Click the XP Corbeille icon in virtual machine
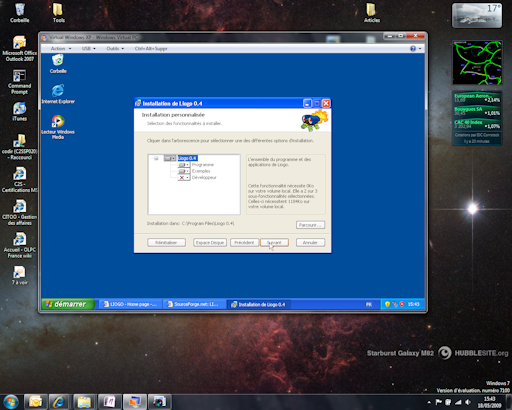The image size is (512, 410). 58,64
